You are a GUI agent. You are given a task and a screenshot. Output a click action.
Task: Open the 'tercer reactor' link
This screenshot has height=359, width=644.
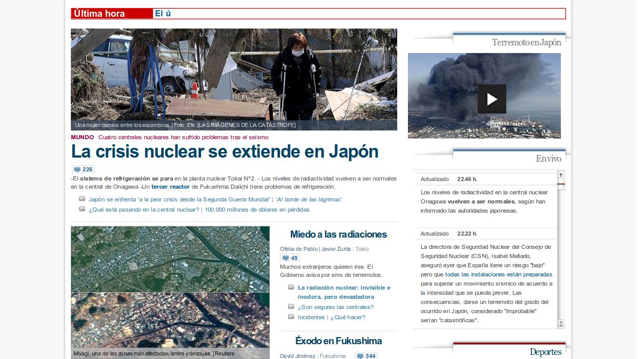tap(170, 187)
